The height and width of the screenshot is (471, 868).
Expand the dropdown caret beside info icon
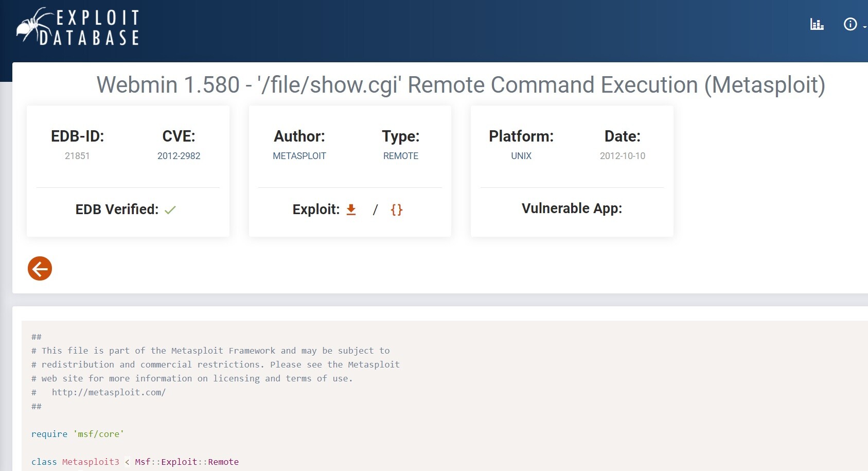click(864, 26)
